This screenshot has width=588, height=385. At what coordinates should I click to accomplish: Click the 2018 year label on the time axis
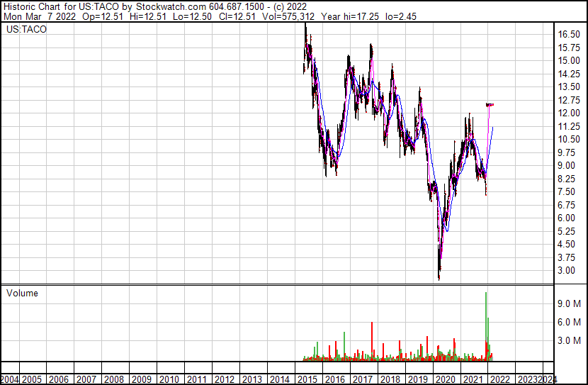tap(390, 379)
